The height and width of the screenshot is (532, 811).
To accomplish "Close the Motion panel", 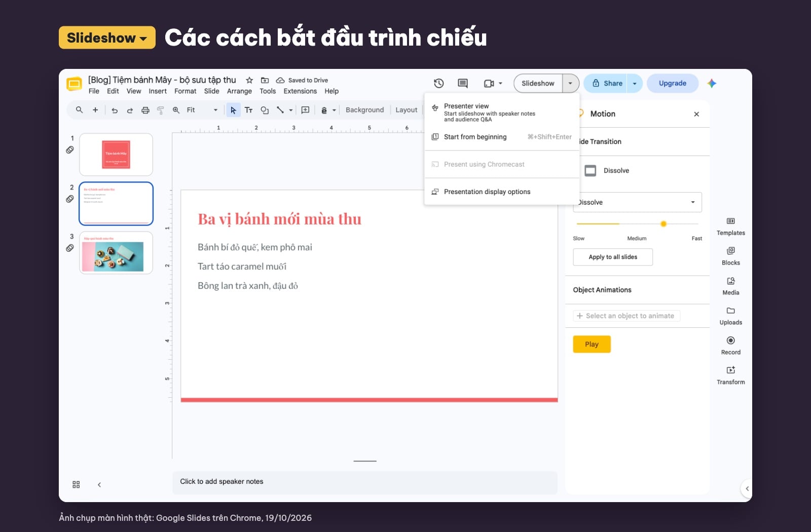I will tap(696, 114).
